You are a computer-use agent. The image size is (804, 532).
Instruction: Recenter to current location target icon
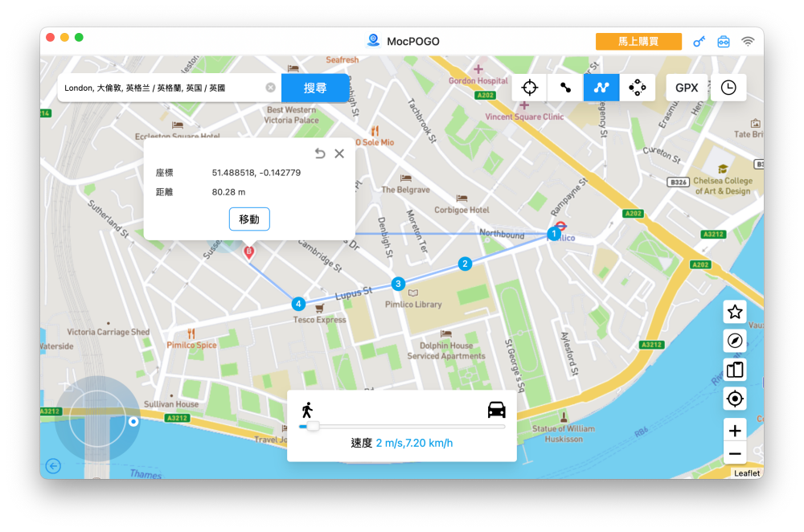point(735,399)
